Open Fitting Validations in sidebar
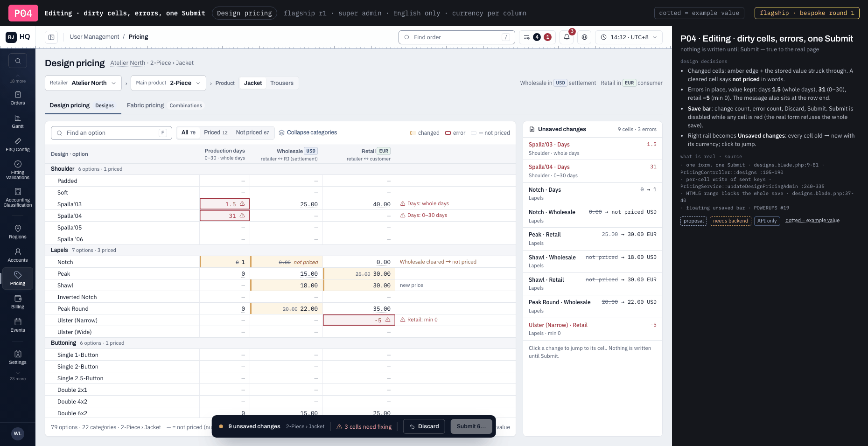 18,170
